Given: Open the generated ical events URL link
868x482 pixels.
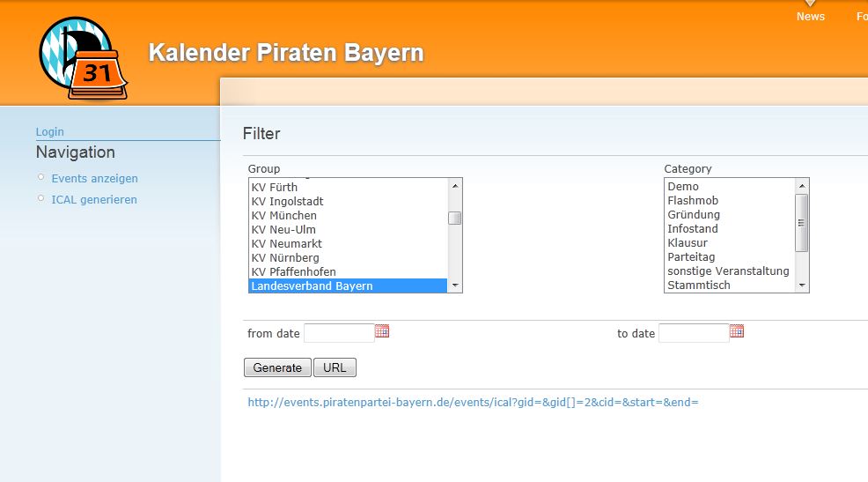Looking at the screenshot, I should point(473,402).
